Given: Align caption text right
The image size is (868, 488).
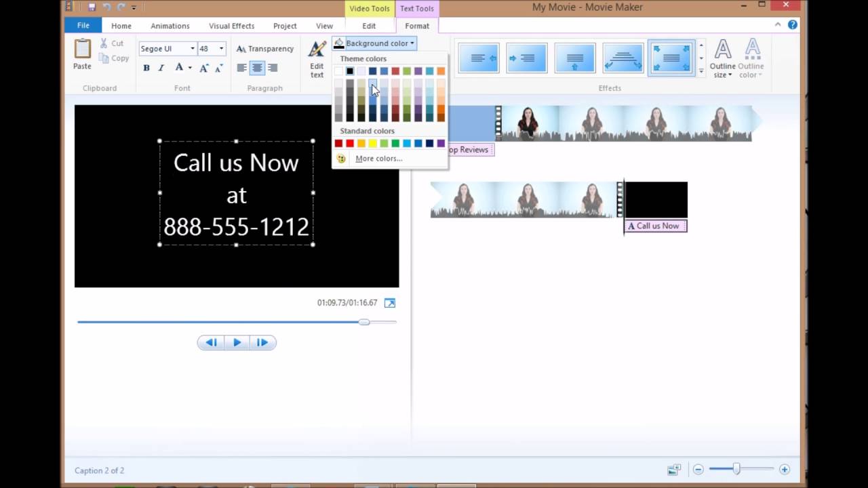Looking at the screenshot, I should point(273,68).
